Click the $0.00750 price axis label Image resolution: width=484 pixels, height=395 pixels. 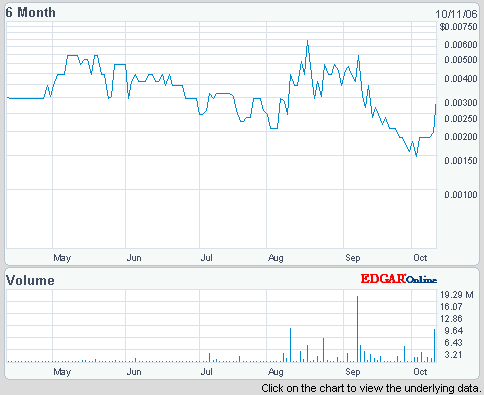click(x=458, y=27)
